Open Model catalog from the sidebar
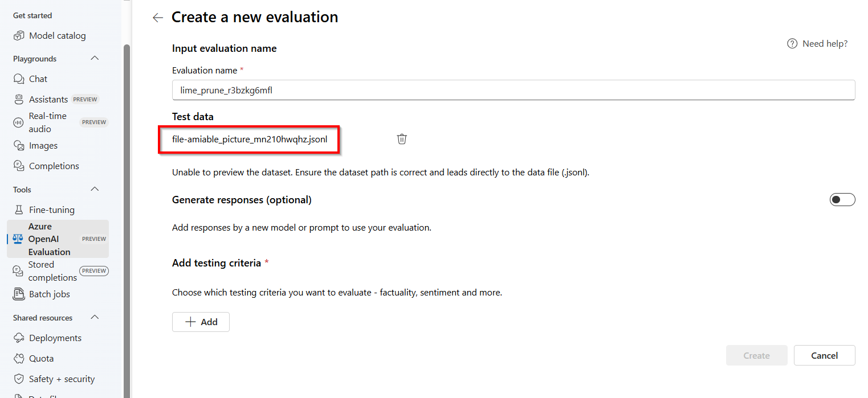Viewport: 868px width, 398px height. point(58,36)
